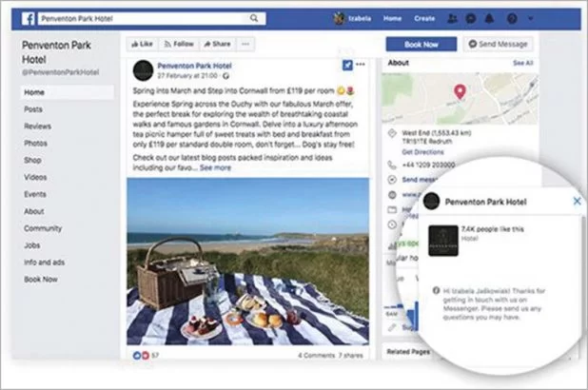588x390 pixels.
Task: Open the Messenger icon in top bar
Action: [471, 18]
